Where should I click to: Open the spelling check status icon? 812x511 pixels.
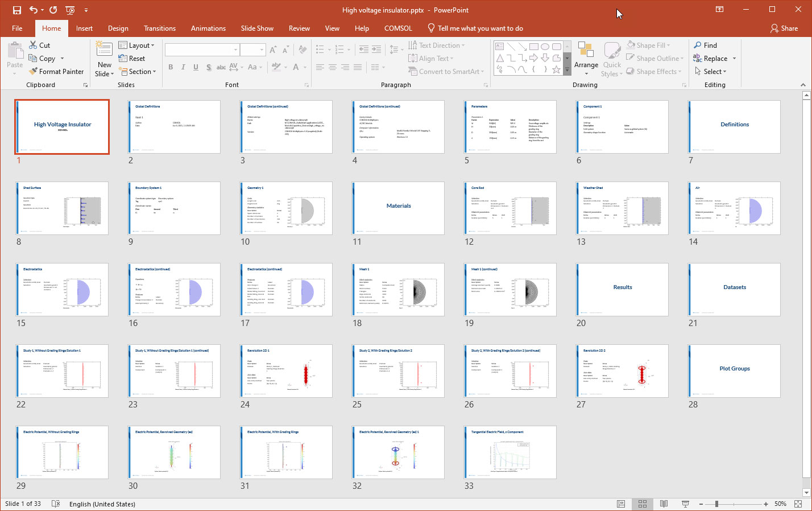pos(56,504)
